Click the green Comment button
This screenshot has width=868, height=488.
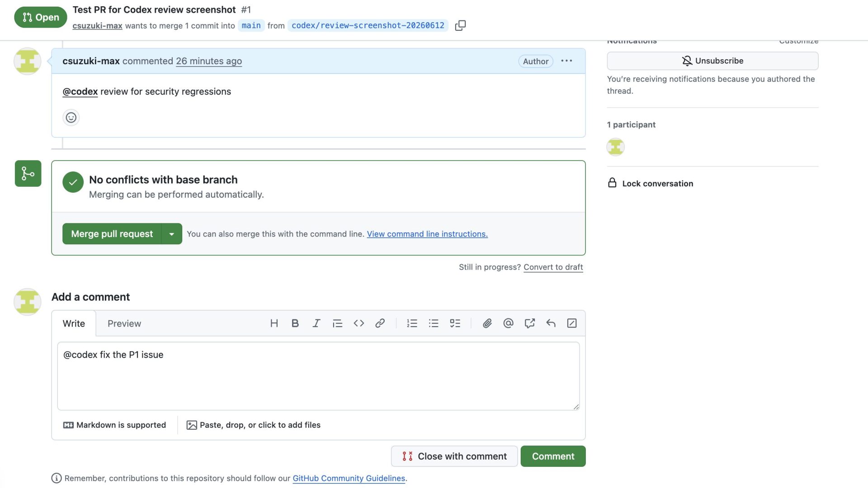(x=553, y=456)
